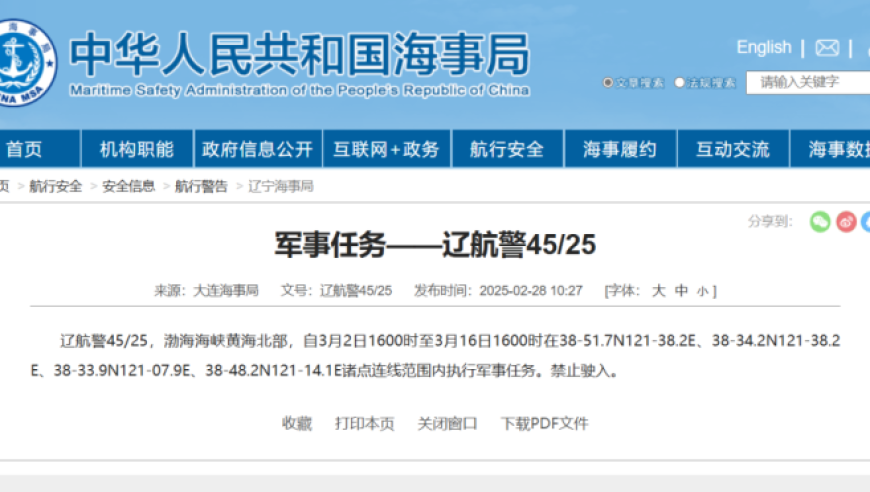
Task: Set font size to 大
Action: pyautogui.click(x=659, y=291)
